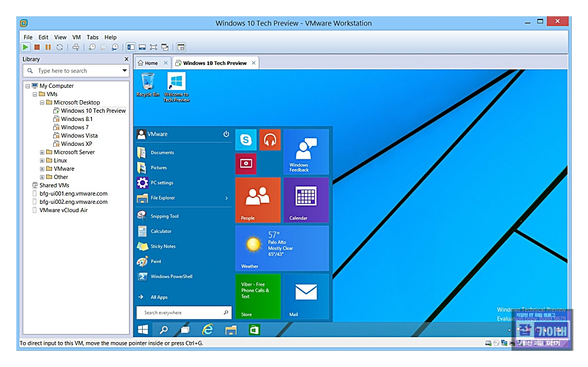Viewport: 588px width, 367px height.
Task: Click the Recycle Bin desktop icon
Action: 148,85
